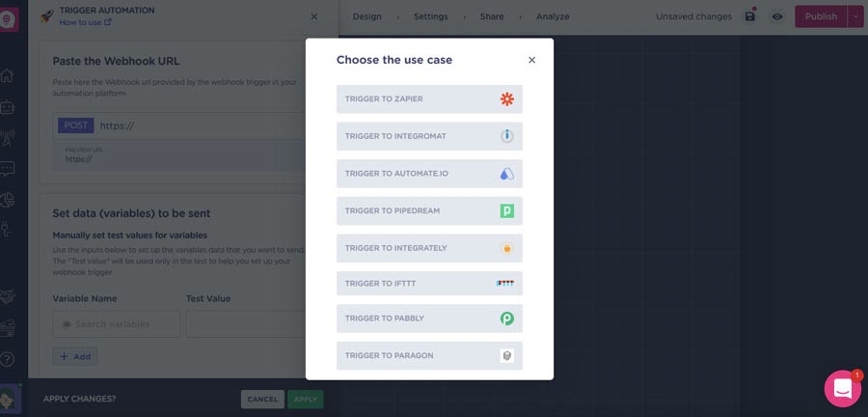Choose the Trigger to Pipedream option

coord(429,211)
